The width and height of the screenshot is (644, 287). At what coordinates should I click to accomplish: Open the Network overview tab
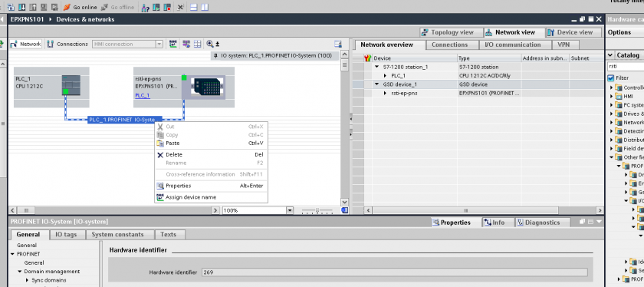[390, 45]
